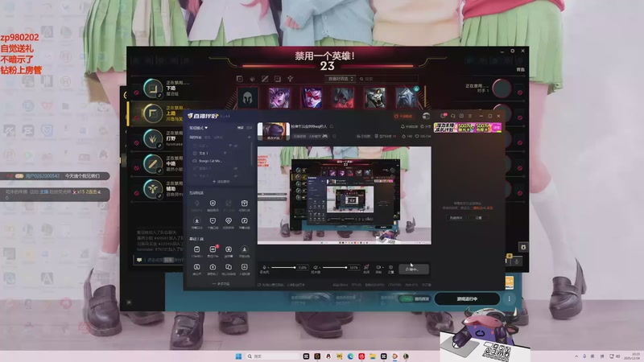644x362 pixels.
Task: Adjust the speaker volume slider
Action: click(335, 267)
